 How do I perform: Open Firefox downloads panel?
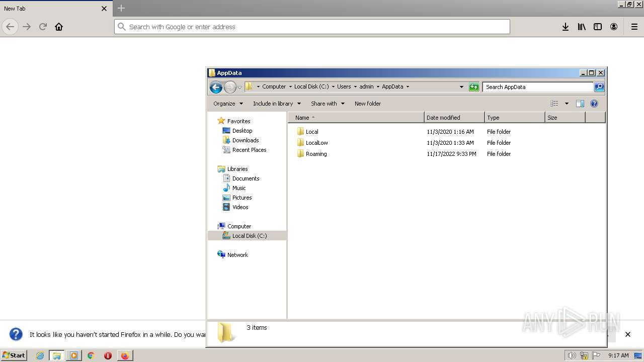(x=566, y=27)
